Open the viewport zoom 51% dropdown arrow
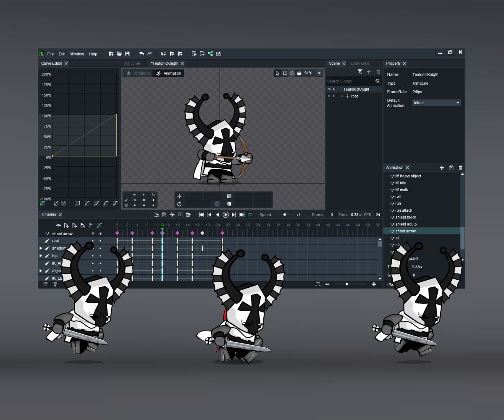The height and width of the screenshot is (420, 504). [x=319, y=73]
